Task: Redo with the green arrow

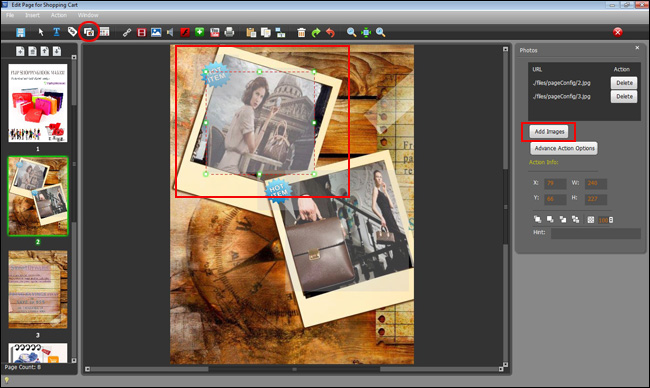Action: pyautogui.click(x=316, y=32)
